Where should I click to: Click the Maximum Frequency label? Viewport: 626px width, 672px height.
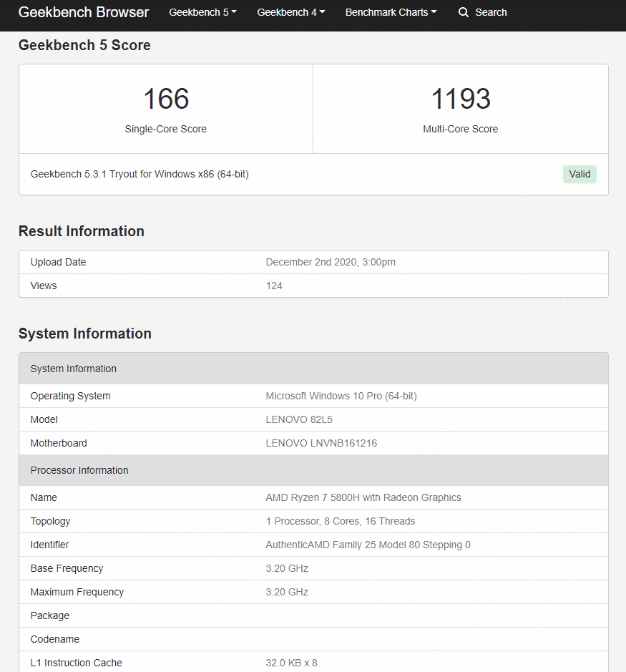[77, 591]
